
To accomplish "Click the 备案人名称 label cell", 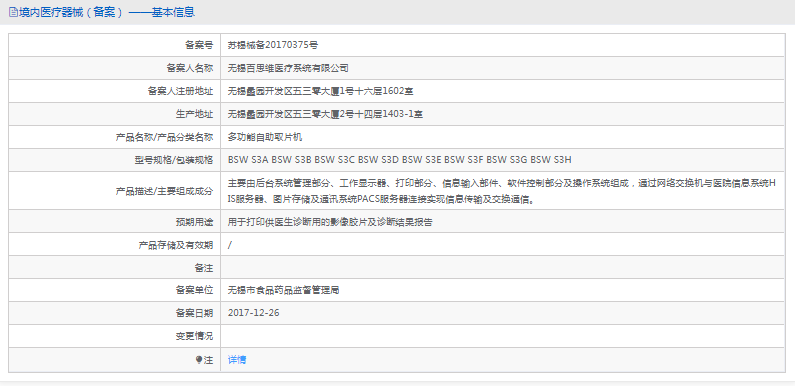I will pos(115,68).
